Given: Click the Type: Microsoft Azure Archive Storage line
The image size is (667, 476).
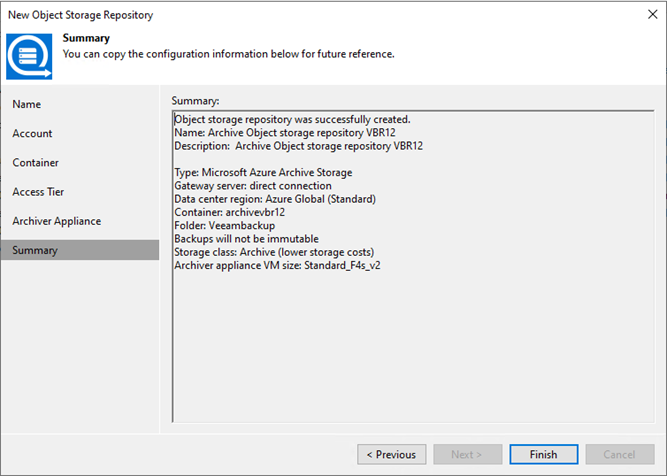Looking at the screenshot, I should (263, 172).
